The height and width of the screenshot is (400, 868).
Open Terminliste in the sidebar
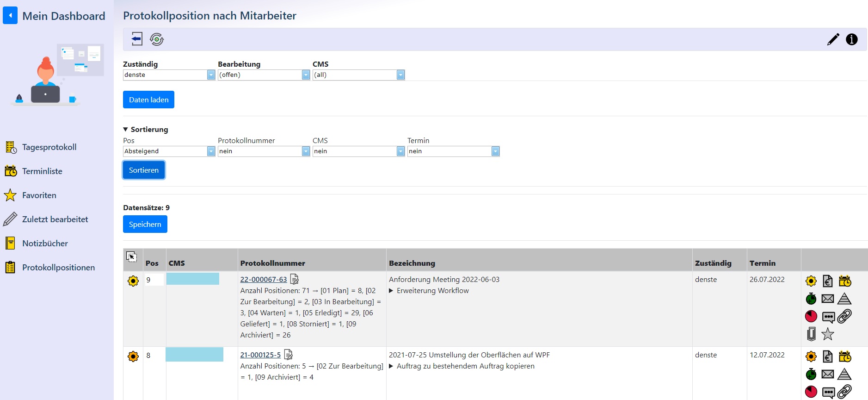point(42,171)
